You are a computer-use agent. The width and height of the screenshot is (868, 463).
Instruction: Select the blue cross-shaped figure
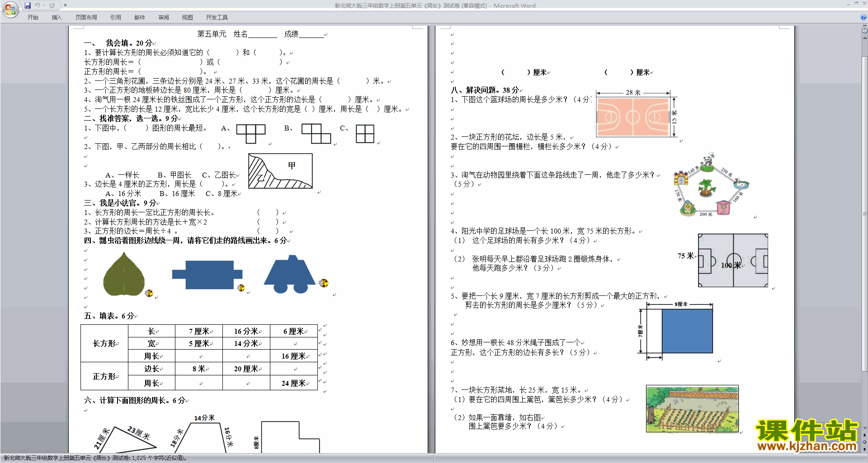(x=207, y=275)
